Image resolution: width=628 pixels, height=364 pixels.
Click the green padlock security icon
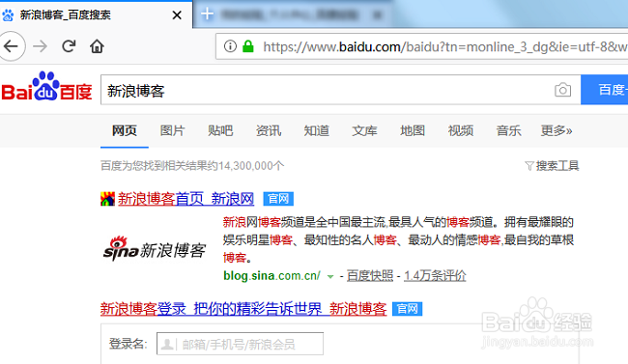pos(248,46)
